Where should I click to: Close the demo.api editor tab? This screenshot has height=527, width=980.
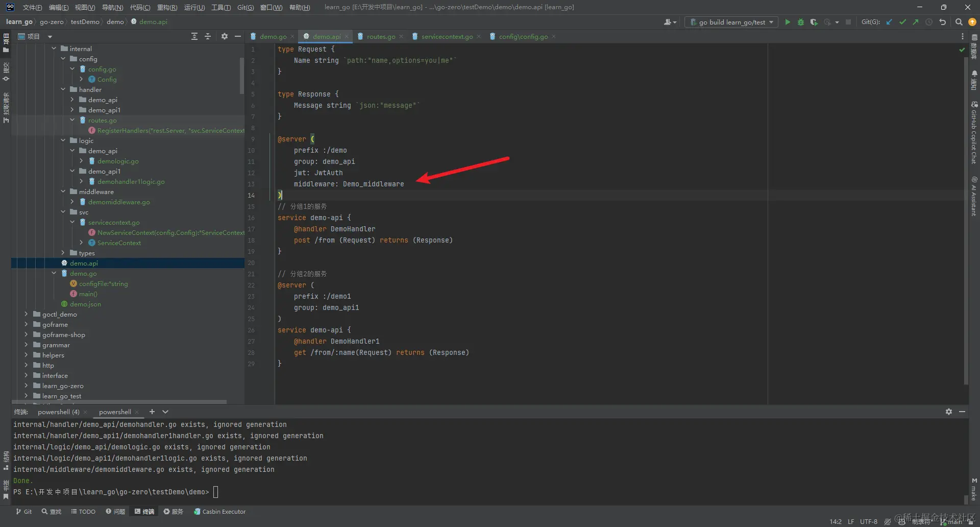click(x=347, y=36)
